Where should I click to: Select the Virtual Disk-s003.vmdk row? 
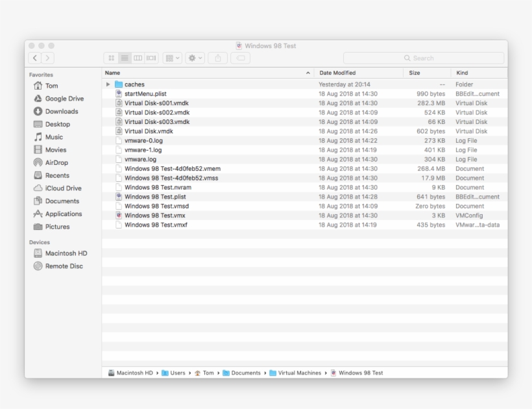click(305, 122)
